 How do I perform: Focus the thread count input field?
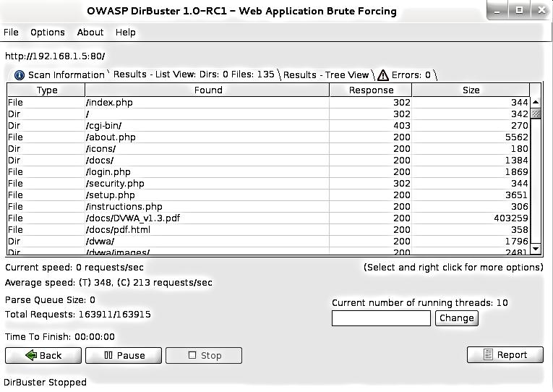click(x=381, y=318)
